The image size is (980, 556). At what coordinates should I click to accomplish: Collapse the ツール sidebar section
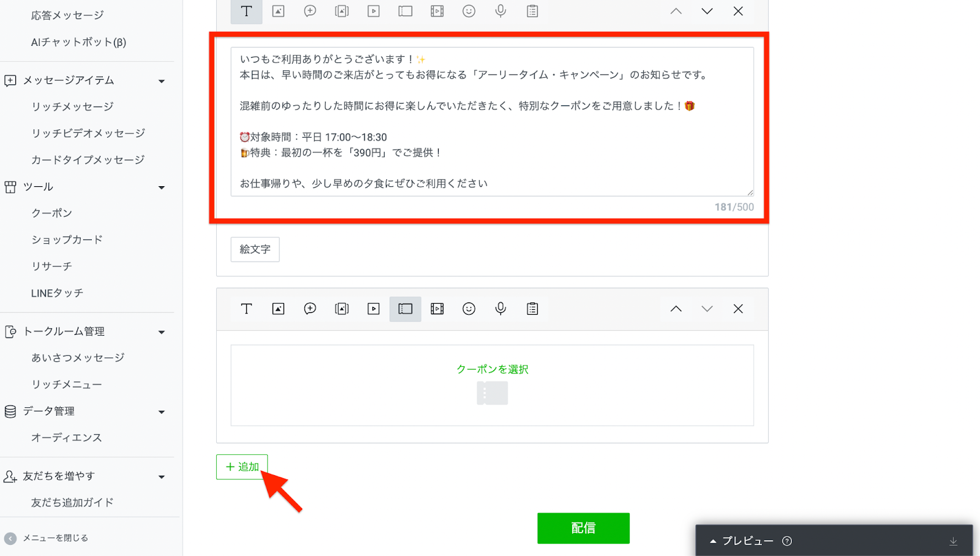tap(162, 187)
